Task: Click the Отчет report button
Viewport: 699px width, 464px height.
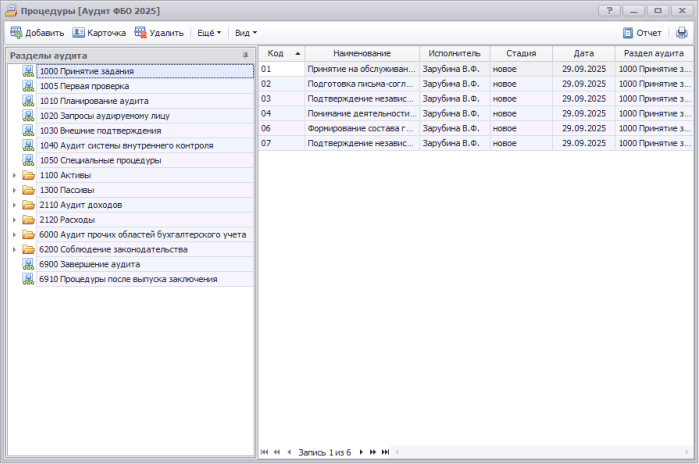Action: click(x=641, y=33)
